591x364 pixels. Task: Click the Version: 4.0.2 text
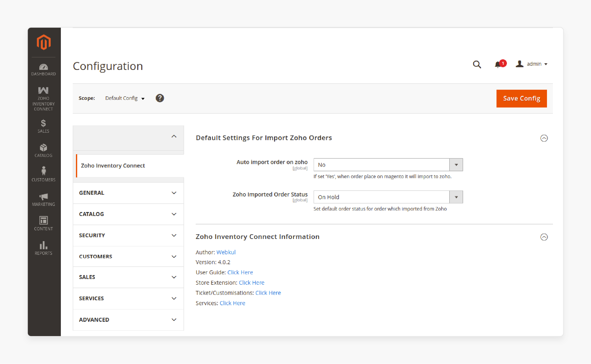pyautogui.click(x=213, y=262)
